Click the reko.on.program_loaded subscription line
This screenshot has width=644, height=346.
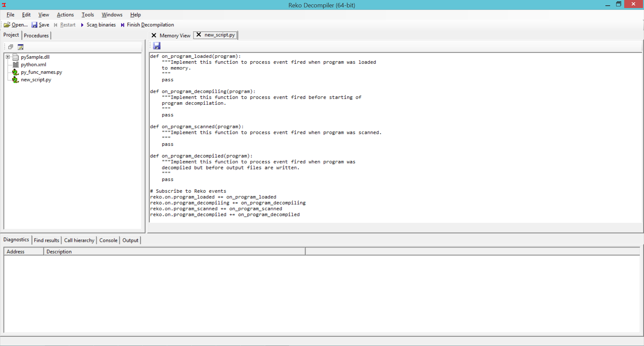[x=213, y=197]
